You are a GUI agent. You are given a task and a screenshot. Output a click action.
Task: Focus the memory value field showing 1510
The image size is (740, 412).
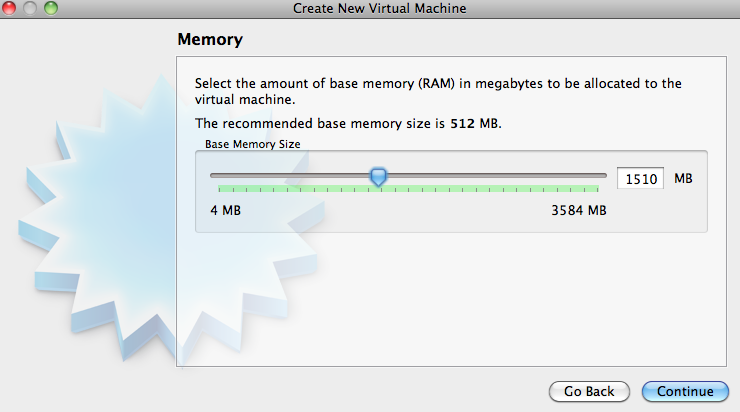tap(640, 179)
